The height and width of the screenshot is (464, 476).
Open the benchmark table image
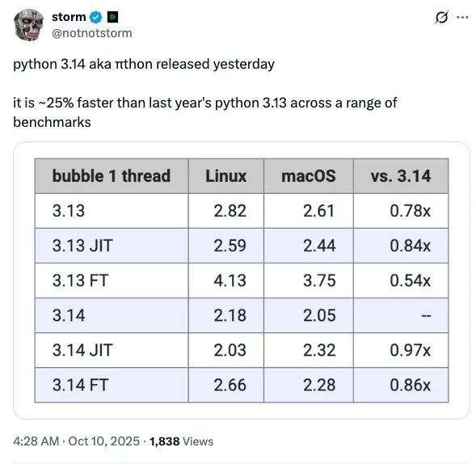[242, 281]
